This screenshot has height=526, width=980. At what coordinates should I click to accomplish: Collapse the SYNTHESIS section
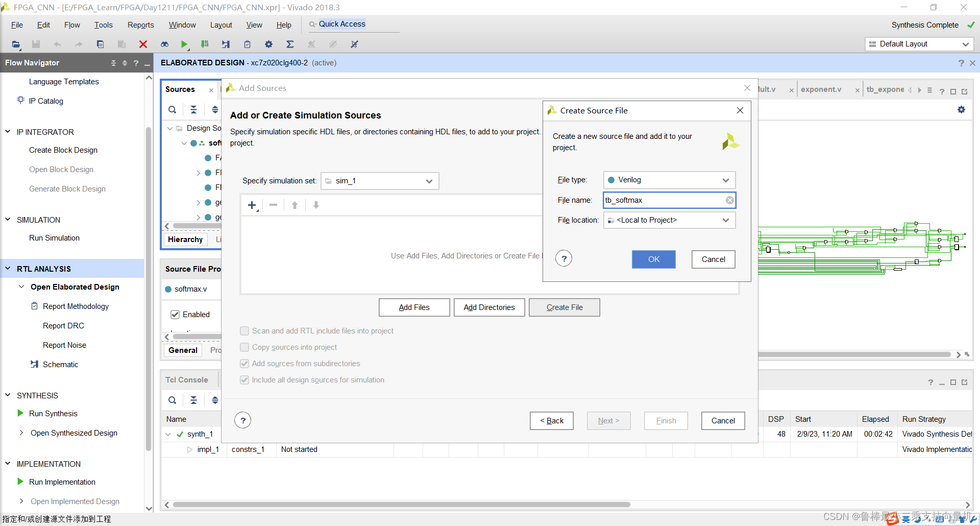coord(8,395)
